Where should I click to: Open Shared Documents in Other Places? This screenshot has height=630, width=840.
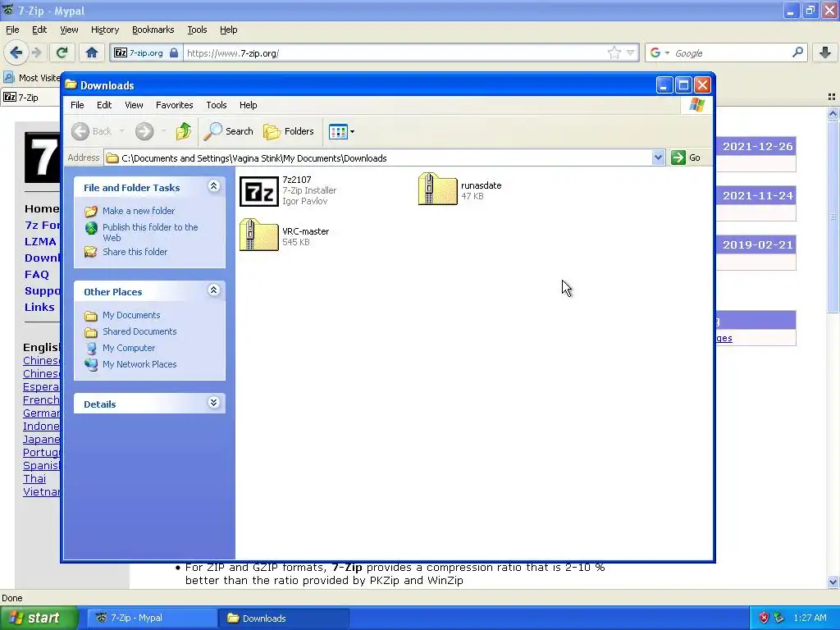[x=139, y=331]
